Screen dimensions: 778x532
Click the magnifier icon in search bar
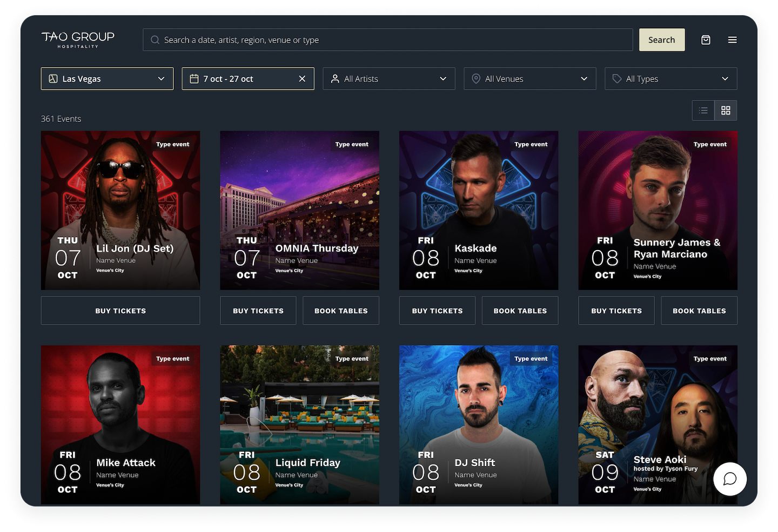(155, 40)
